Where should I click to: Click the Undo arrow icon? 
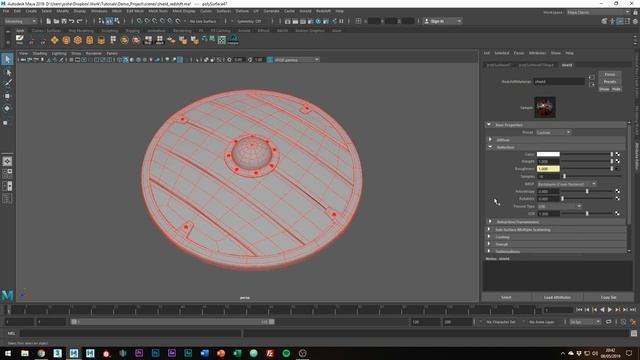(x=71, y=21)
